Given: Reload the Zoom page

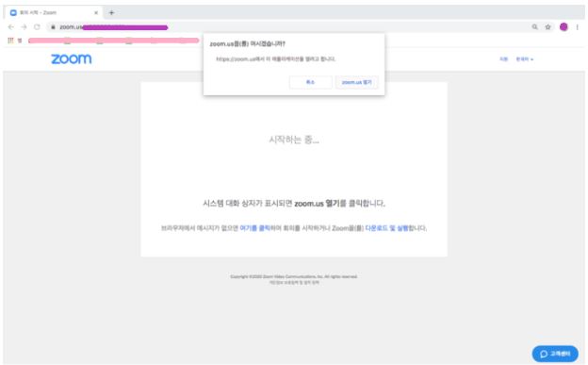Looking at the screenshot, I should click(x=37, y=27).
